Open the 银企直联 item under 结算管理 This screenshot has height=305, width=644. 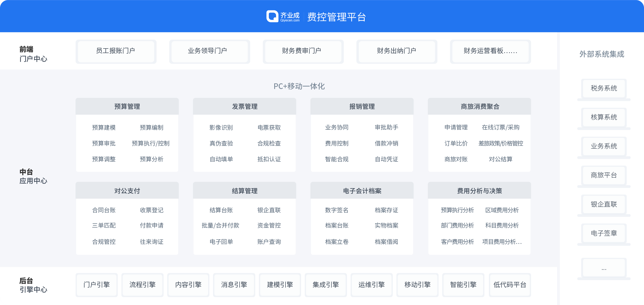coord(269,210)
